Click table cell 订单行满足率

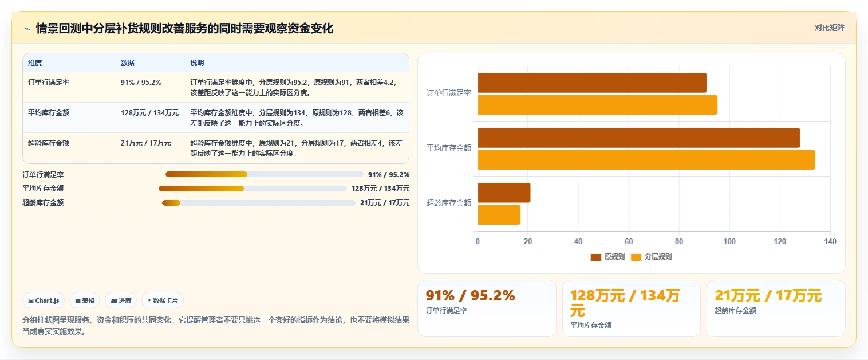[49, 83]
